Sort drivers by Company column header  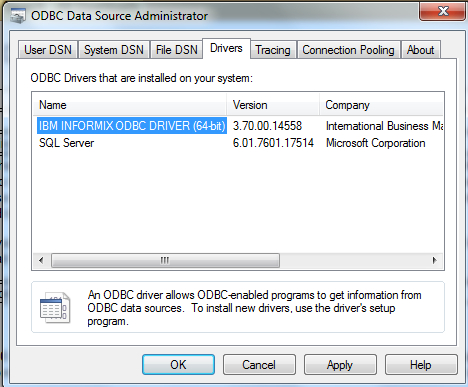(x=381, y=105)
